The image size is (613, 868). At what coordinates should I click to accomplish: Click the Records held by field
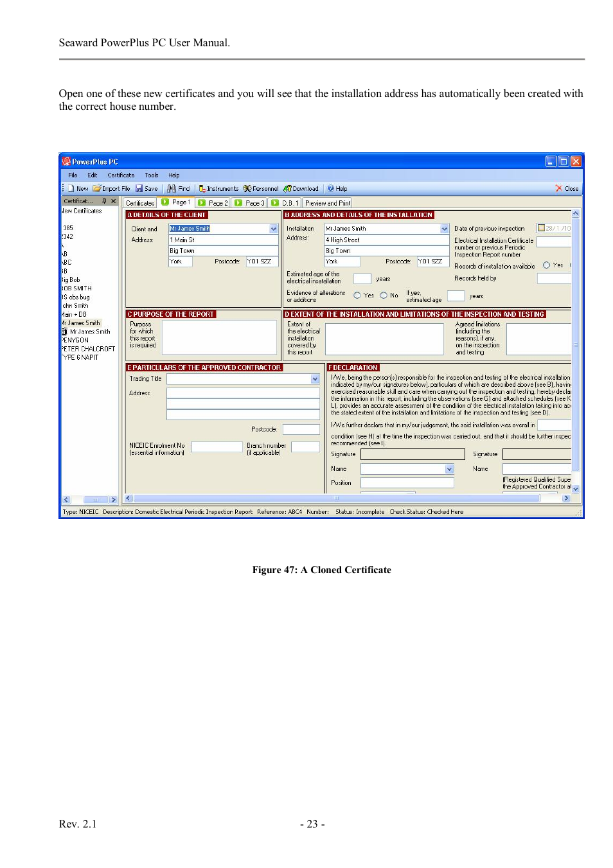tap(554, 278)
